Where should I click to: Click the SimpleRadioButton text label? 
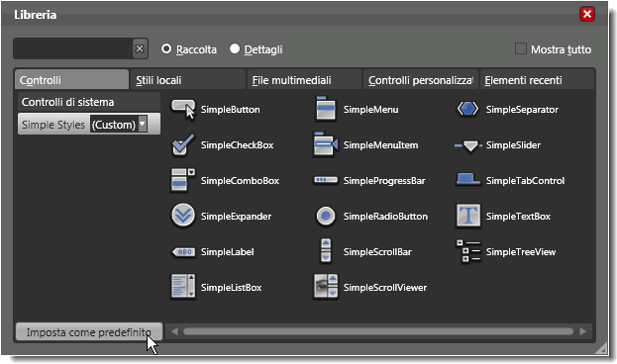click(385, 217)
